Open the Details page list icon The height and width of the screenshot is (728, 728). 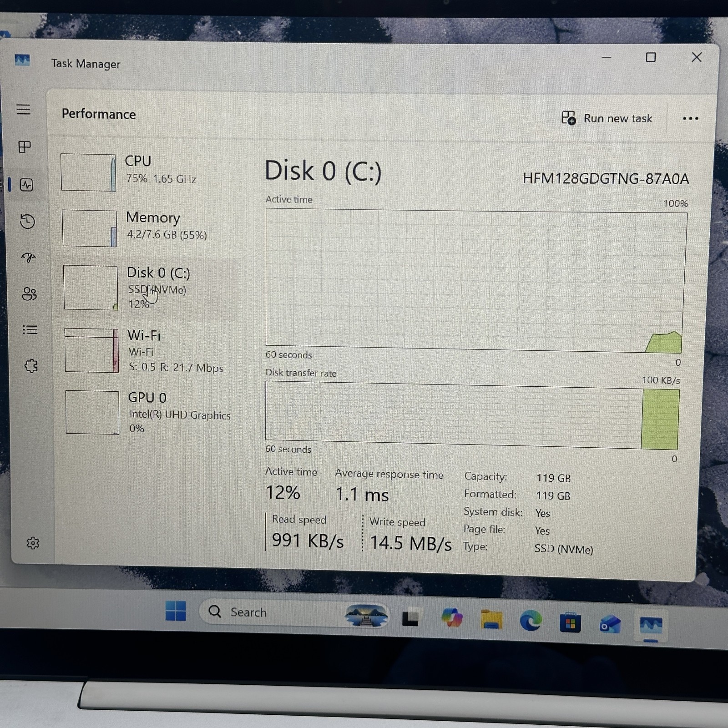tap(30, 329)
